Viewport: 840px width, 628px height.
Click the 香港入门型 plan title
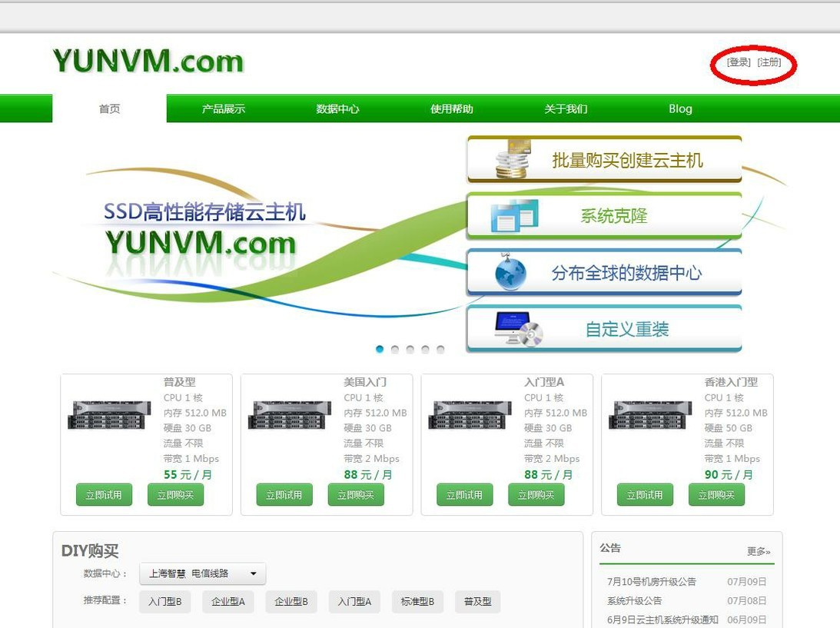731,382
